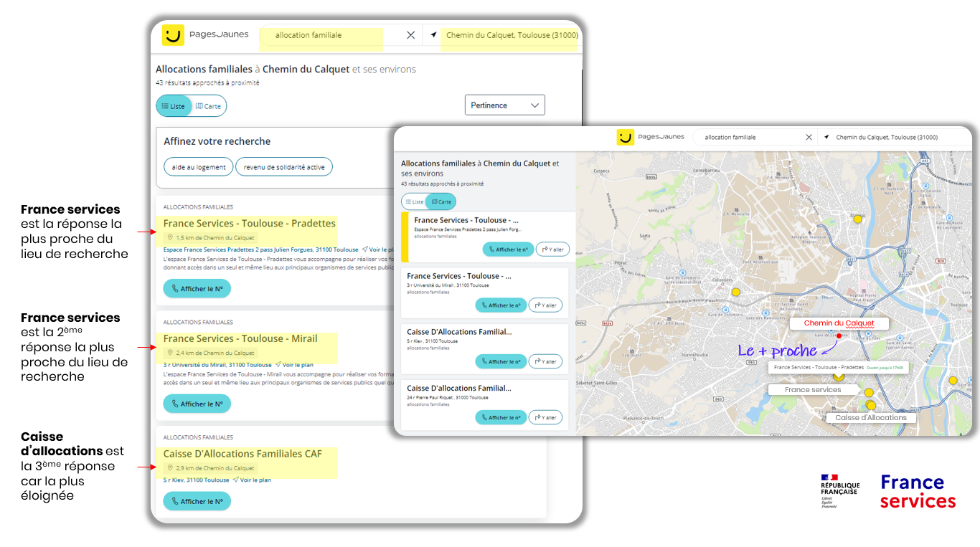Clear the search term with the X in list view
The image size is (980, 547).
pyautogui.click(x=411, y=35)
